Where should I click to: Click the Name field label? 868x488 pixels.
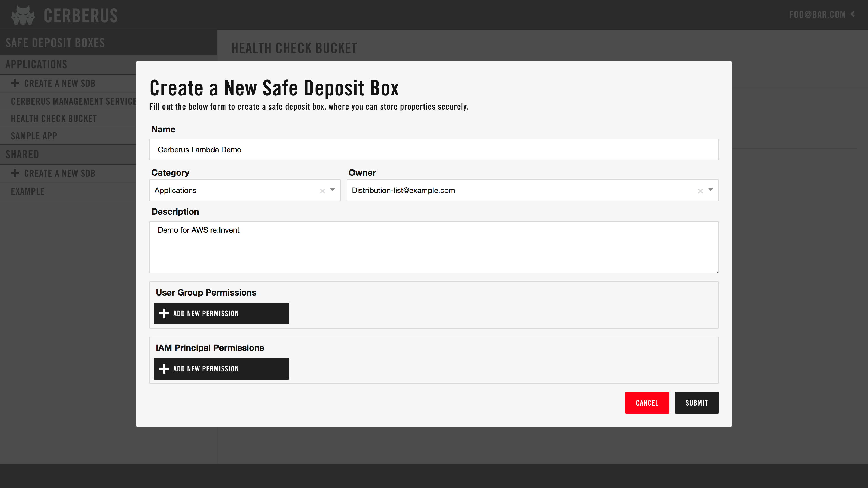163,129
